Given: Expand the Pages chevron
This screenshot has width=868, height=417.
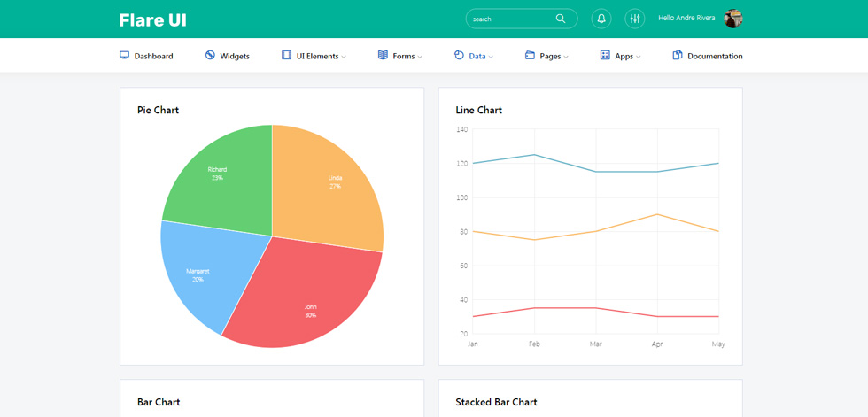Looking at the screenshot, I should point(566,57).
